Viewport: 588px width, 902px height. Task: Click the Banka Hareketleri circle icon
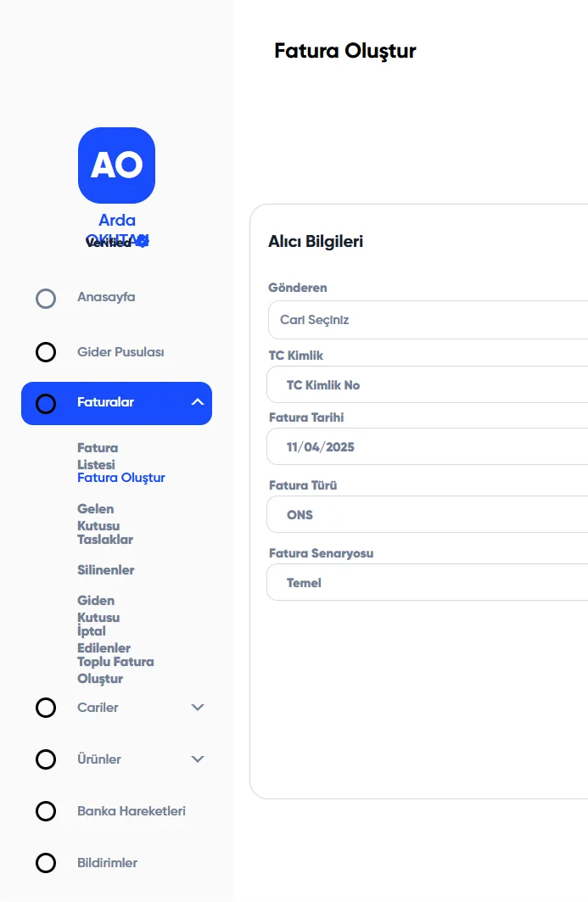pos(46,811)
